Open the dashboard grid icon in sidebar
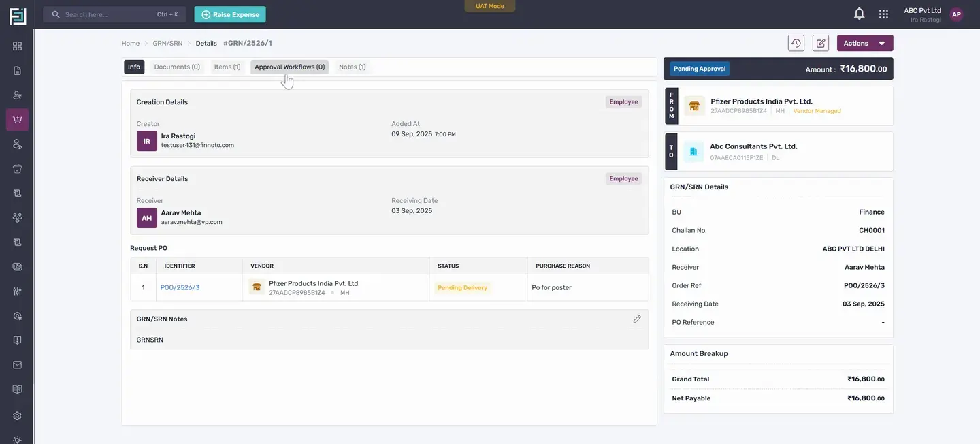 tap(17, 46)
